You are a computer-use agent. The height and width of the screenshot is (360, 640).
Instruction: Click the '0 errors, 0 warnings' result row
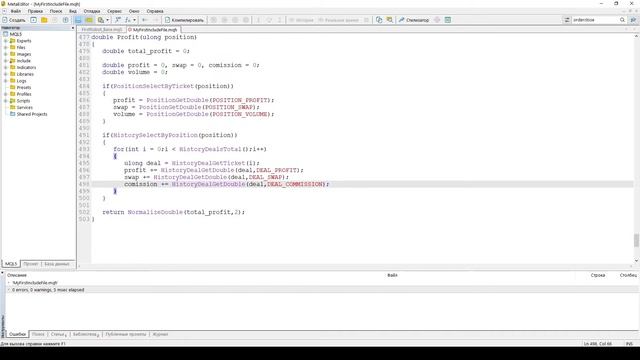(x=322, y=290)
